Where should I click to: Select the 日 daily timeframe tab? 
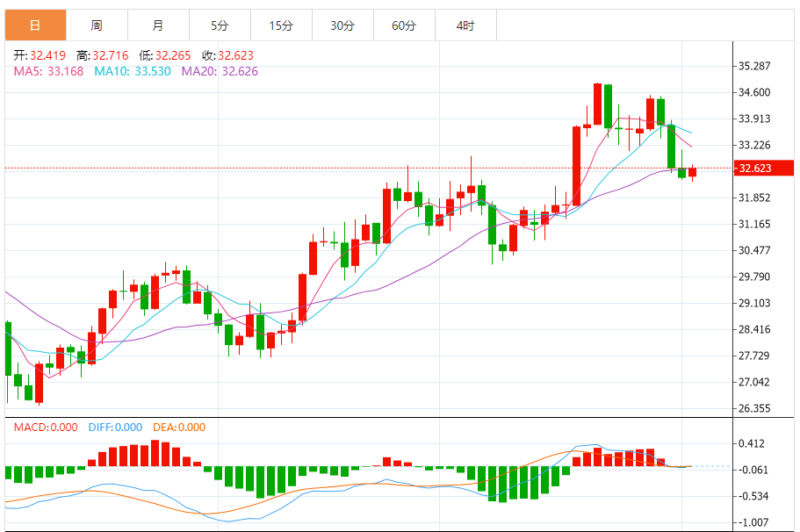pos(35,25)
